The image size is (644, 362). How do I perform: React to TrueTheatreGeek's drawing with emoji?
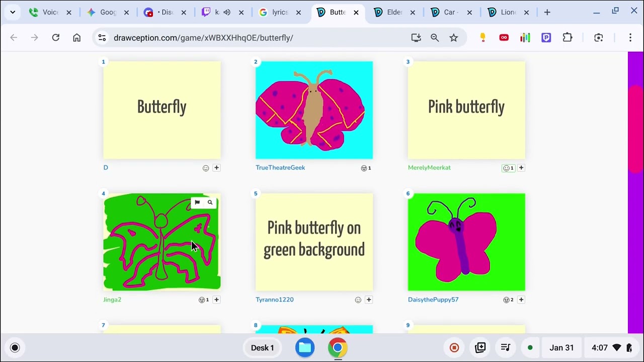[366, 168]
